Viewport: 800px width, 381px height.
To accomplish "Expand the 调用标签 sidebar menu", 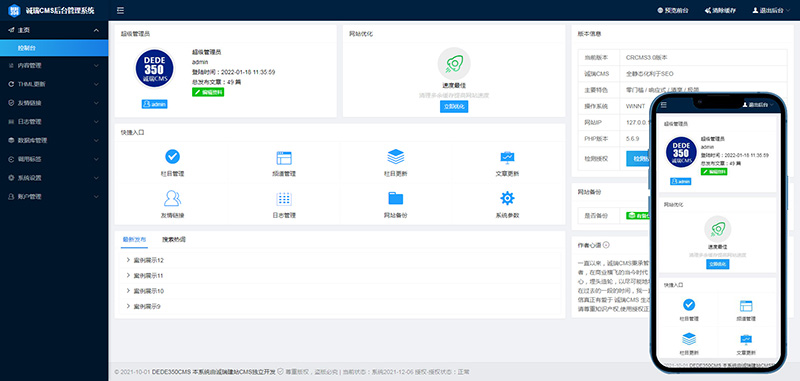I will click(54, 159).
